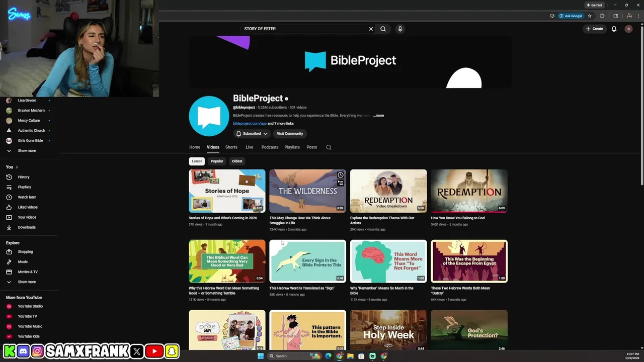Clear the search text with the X icon
This screenshot has width=644, height=362.
371,29
